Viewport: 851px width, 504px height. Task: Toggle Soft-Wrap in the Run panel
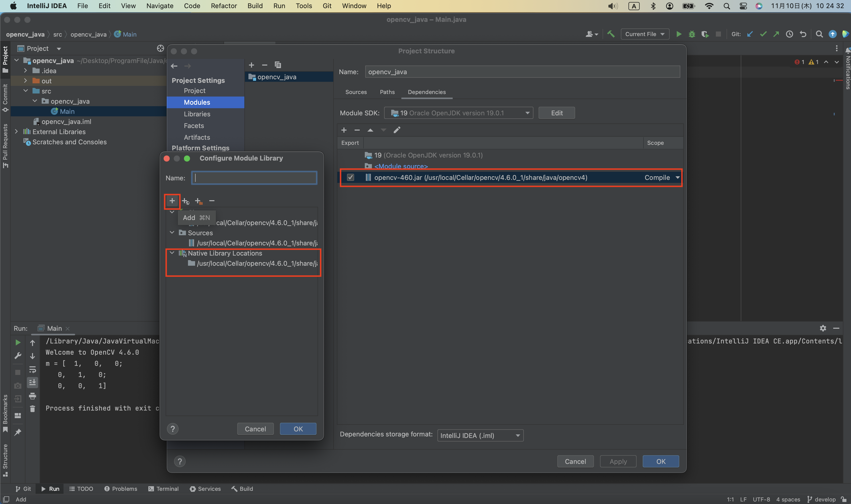pos(32,370)
